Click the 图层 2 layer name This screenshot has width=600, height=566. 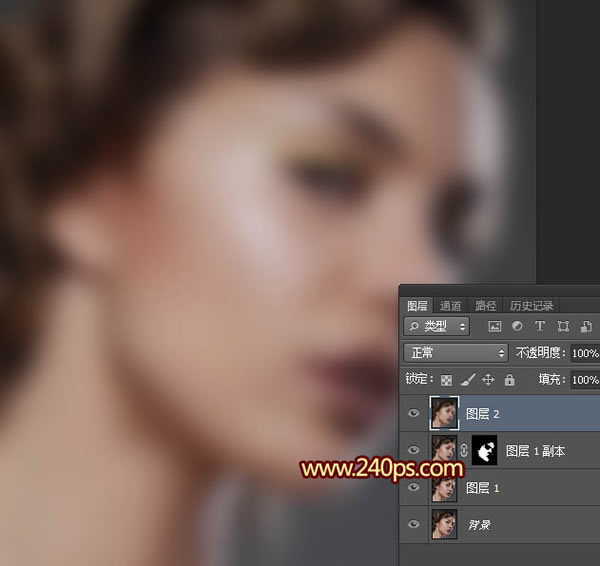(x=483, y=414)
